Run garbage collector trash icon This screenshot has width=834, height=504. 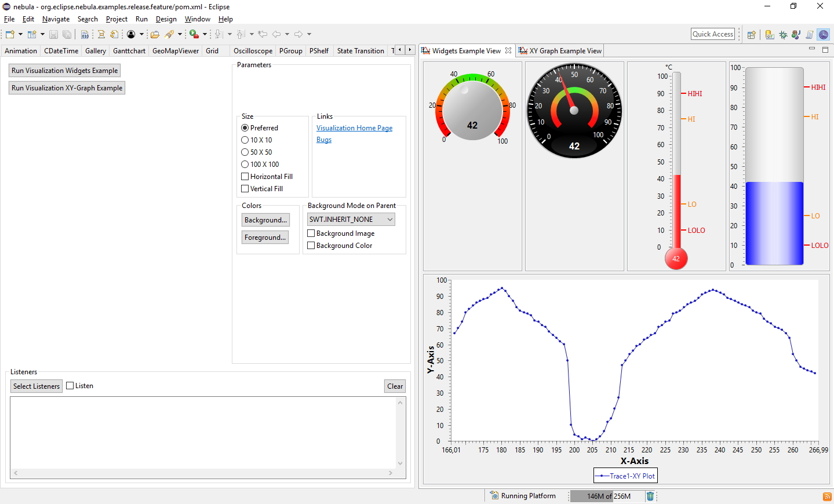point(650,496)
